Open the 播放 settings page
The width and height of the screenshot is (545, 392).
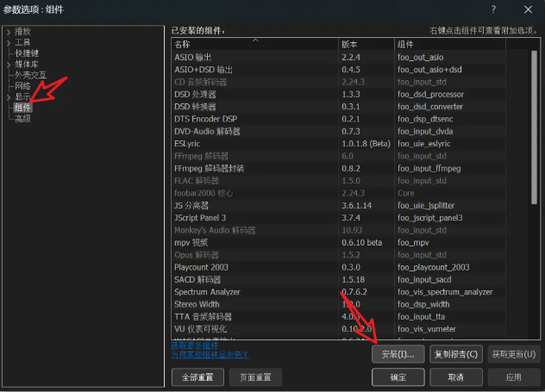[22, 32]
